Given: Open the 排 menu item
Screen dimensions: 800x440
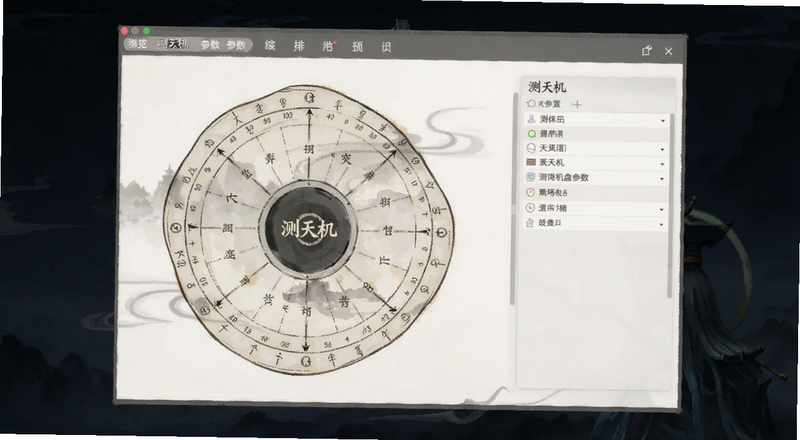Looking at the screenshot, I should coord(298,46).
